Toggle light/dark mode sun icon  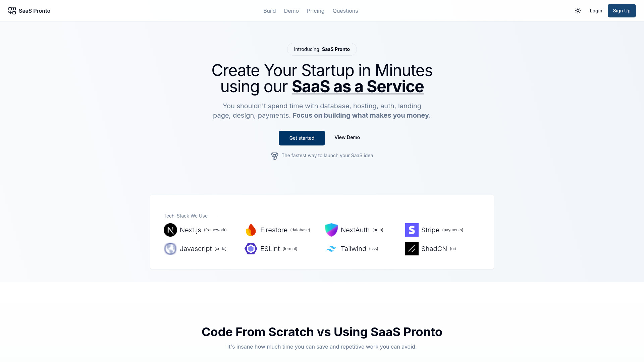(x=578, y=11)
